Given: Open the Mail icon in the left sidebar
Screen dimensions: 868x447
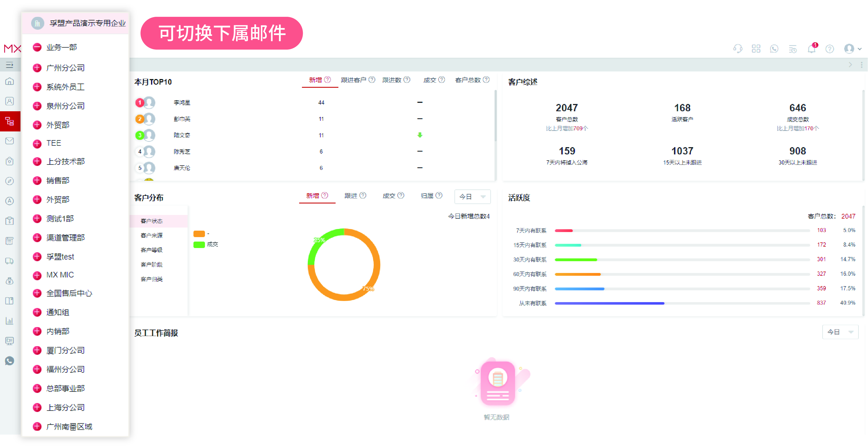Looking at the screenshot, I should click(x=10, y=141).
